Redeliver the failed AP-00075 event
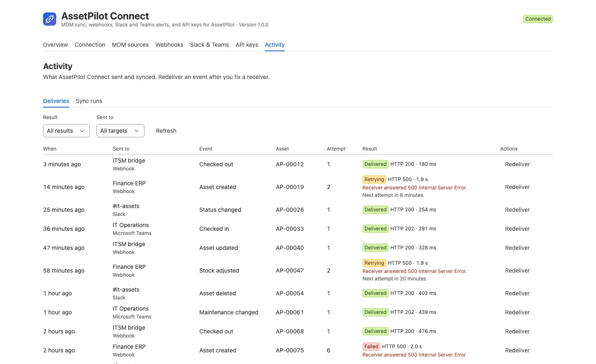Viewport: 596px width, 364px height. click(x=517, y=350)
